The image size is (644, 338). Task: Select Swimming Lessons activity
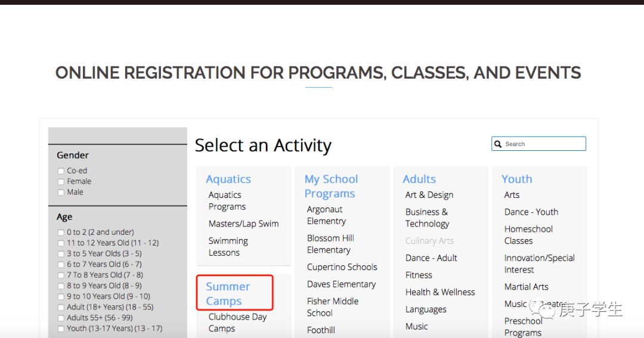tap(228, 246)
